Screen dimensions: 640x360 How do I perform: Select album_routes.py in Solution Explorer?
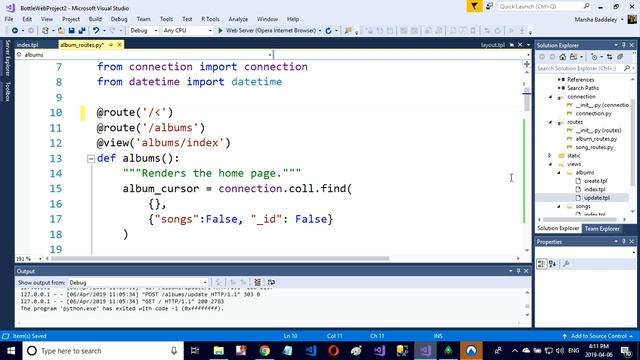[x=596, y=139]
